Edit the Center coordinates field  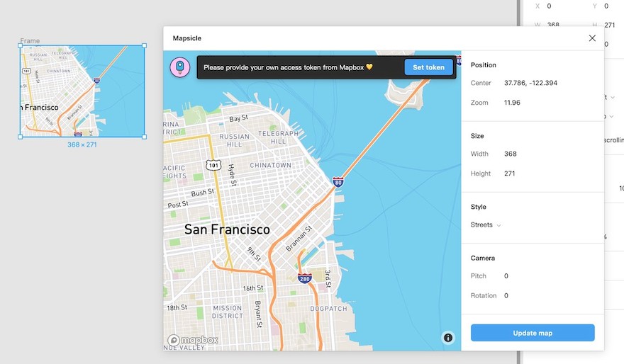(530, 83)
